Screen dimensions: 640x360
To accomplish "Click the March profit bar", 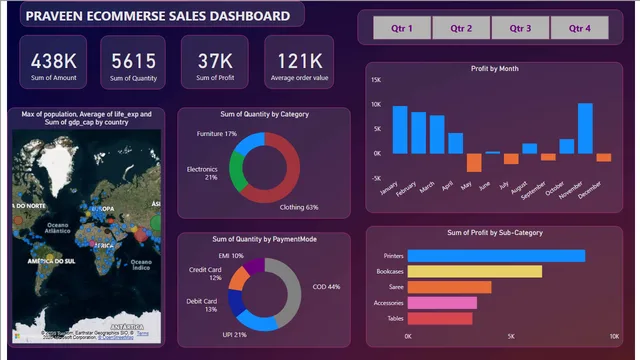I will tap(437, 134).
